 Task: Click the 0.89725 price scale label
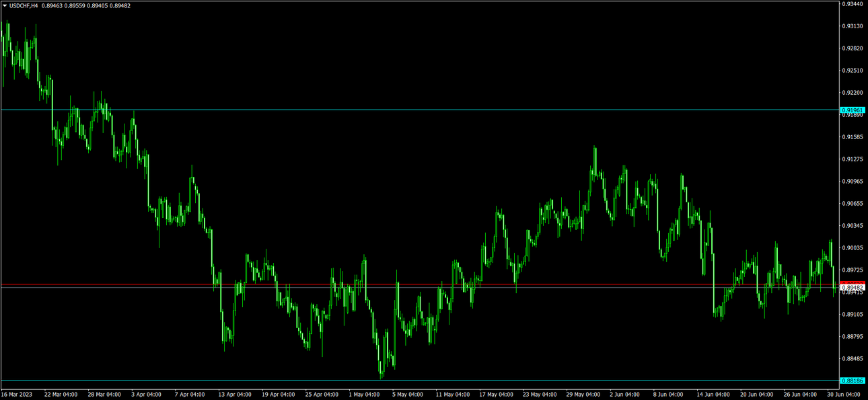click(853, 270)
